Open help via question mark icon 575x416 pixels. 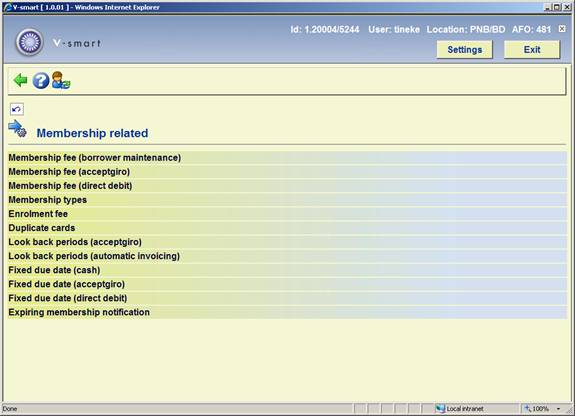point(41,80)
